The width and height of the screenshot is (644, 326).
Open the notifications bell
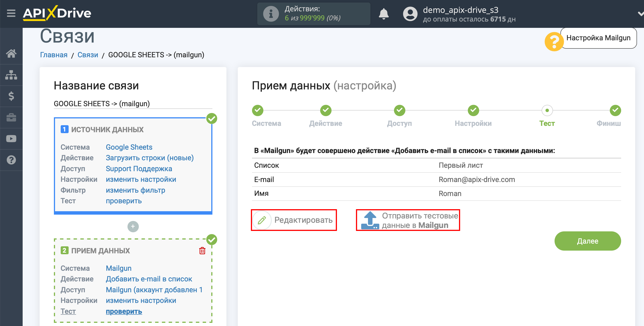click(x=384, y=14)
